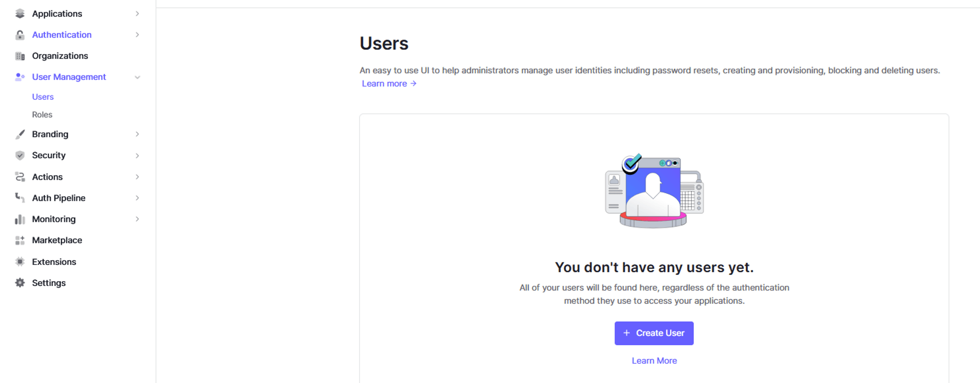
Task: Collapse the User Management section chevron
Action: pyautogui.click(x=137, y=77)
